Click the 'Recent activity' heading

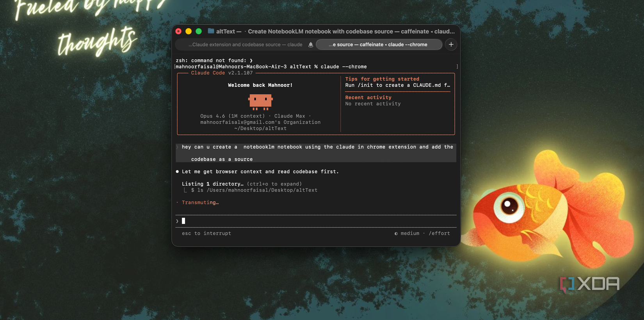click(x=368, y=98)
